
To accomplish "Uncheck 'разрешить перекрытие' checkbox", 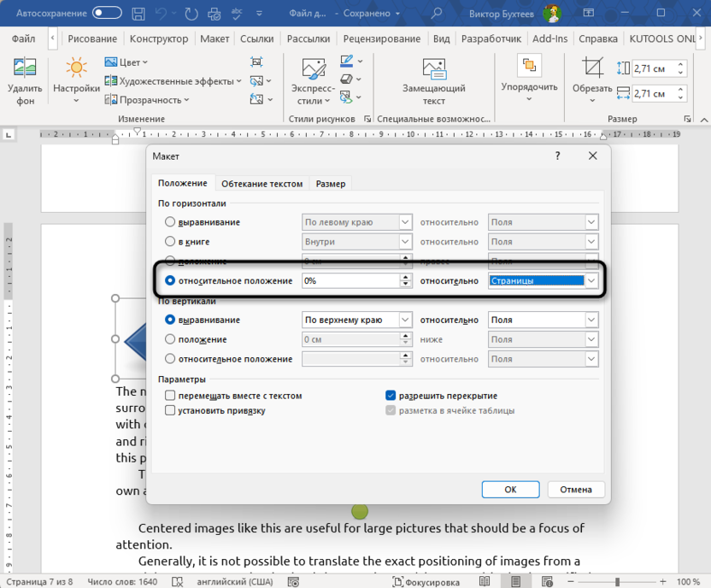I will tap(391, 396).
